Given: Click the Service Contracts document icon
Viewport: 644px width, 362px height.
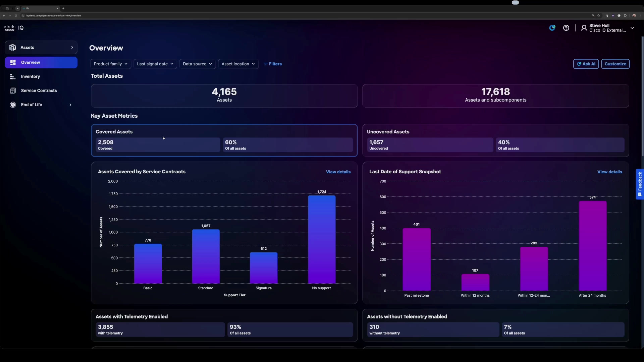Looking at the screenshot, I should [13, 91].
